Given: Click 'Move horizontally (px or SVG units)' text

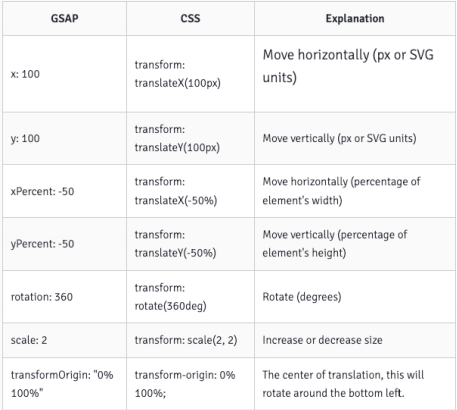Looking at the screenshot, I should 348,66.
